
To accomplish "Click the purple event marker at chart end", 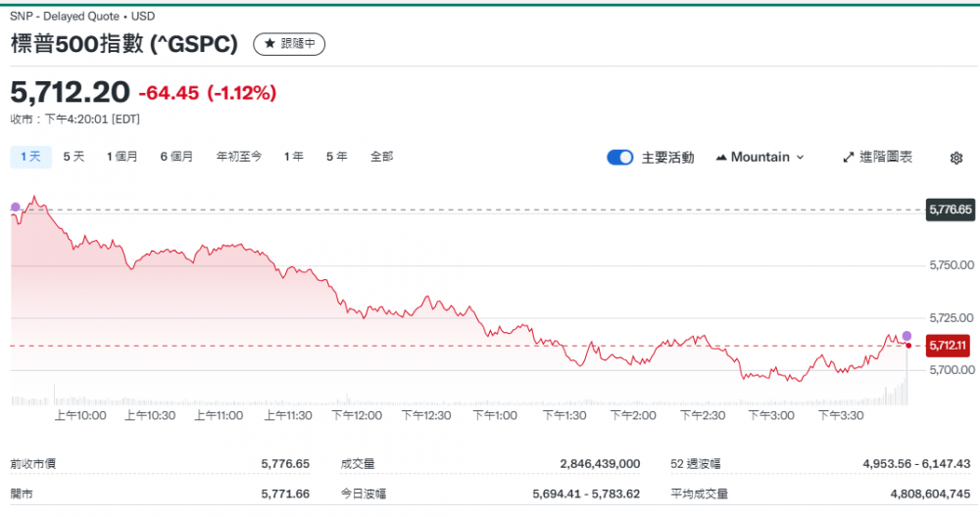I will click(x=906, y=336).
